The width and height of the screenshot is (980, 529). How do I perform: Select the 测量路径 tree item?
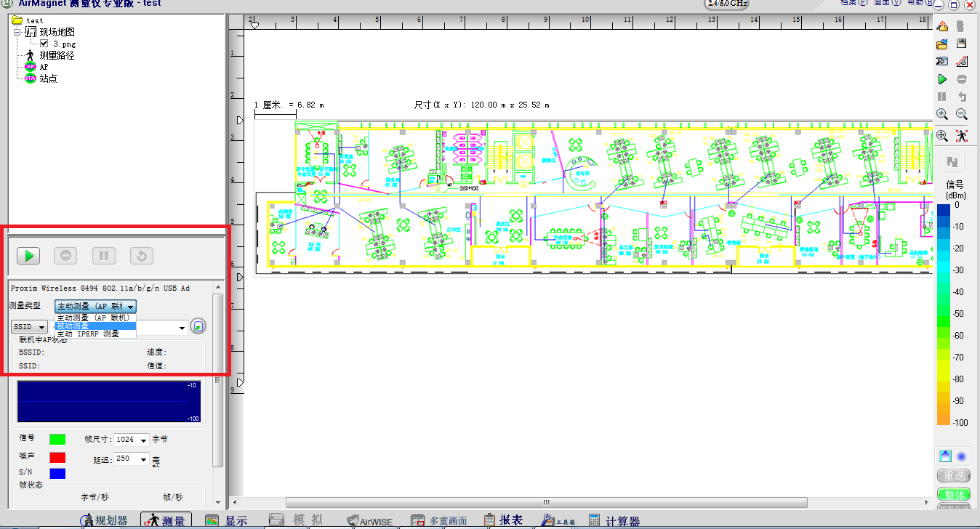pyautogui.click(x=57, y=55)
